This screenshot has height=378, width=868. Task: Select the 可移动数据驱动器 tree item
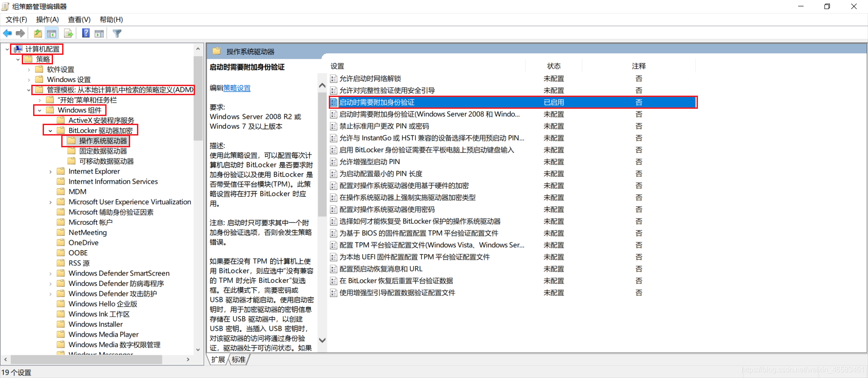pos(107,161)
